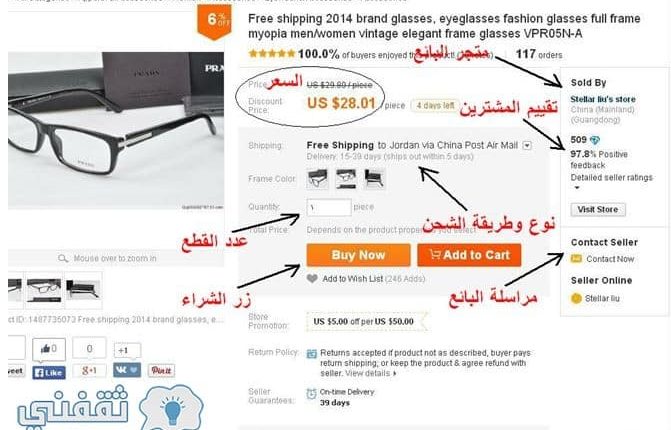Screen dimensions: 671x430
Task: Click the Stellar liu online chat icon
Action: tap(576, 298)
